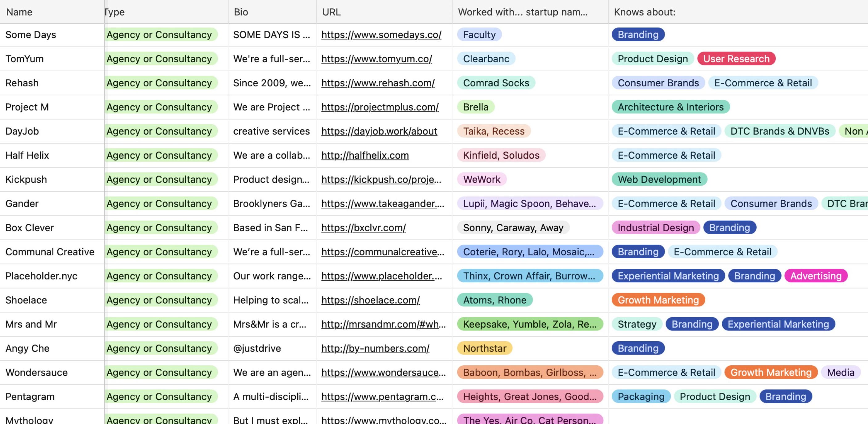Click the DTC Brands & DNVBs tag for DayJob
The width and height of the screenshot is (868, 424).
tap(780, 131)
